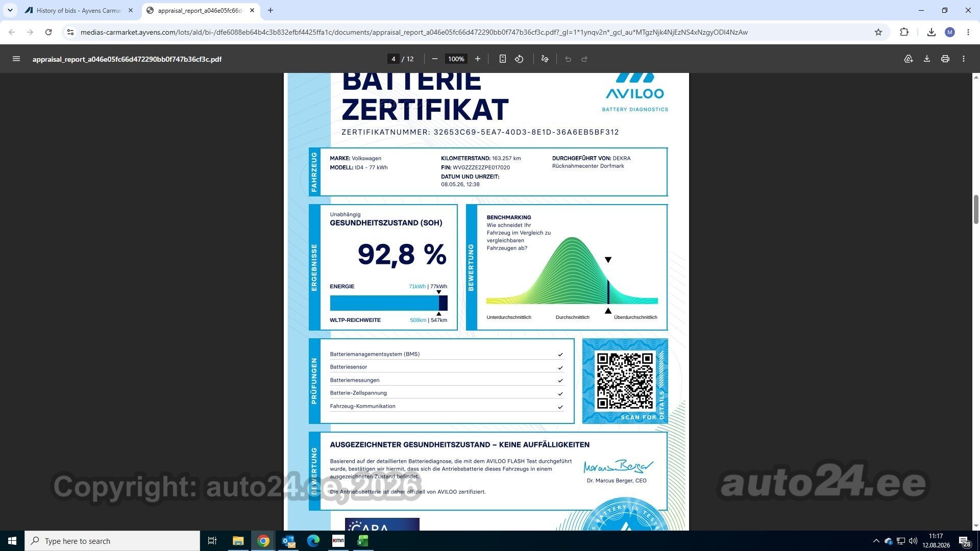The height and width of the screenshot is (551, 980).
Task: Click the PDF file name in toolbar
Action: point(127,59)
